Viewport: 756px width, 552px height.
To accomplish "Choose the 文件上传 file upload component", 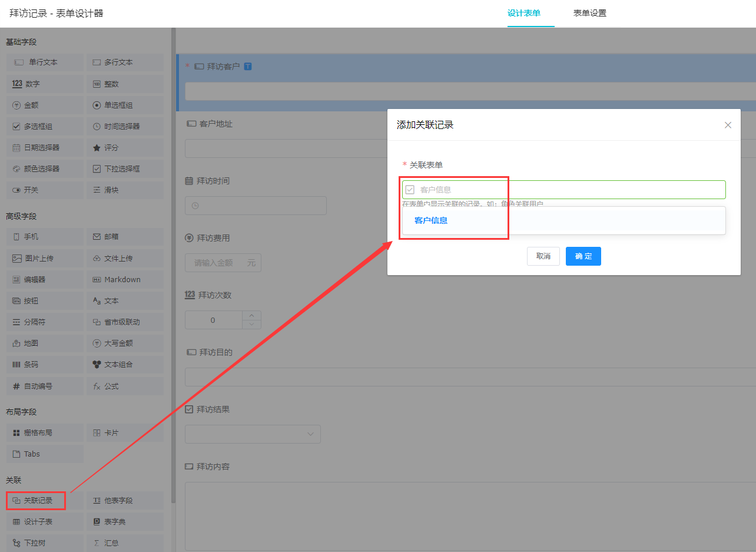I will click(x=125, y=258).
